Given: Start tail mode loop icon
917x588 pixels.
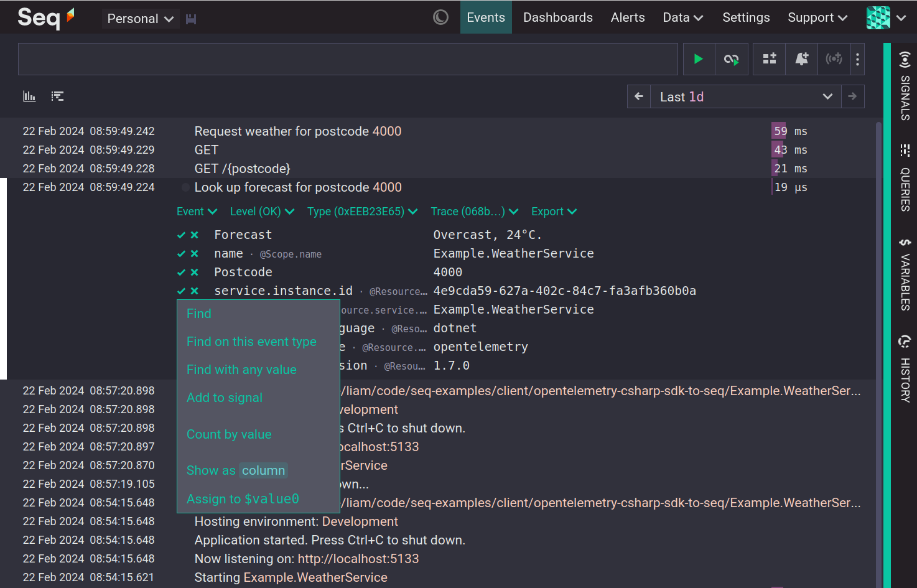Looking at the screenshot, I should pos(731,59).
